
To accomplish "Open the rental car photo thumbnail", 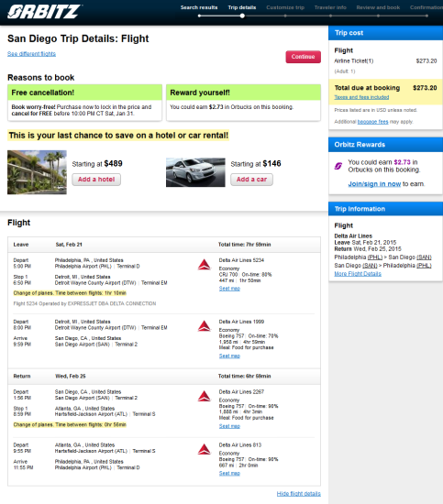I will (195, 172).
